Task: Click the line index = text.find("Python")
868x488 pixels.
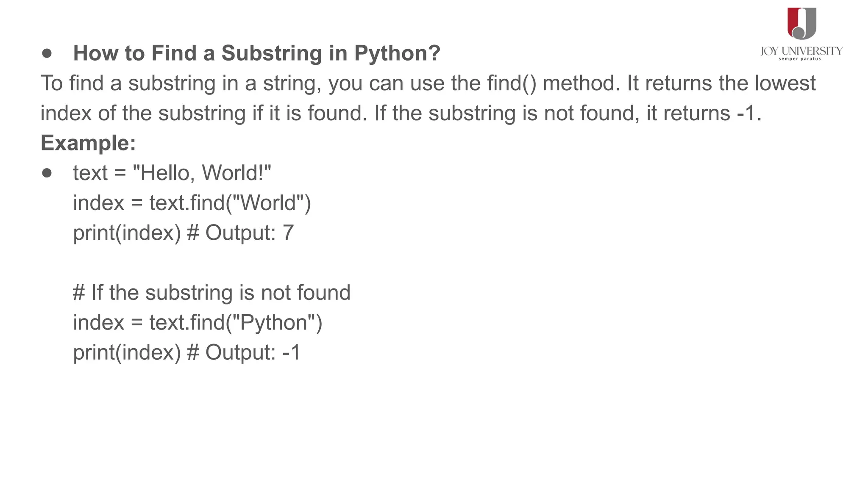Action: (x=198, y=322)
